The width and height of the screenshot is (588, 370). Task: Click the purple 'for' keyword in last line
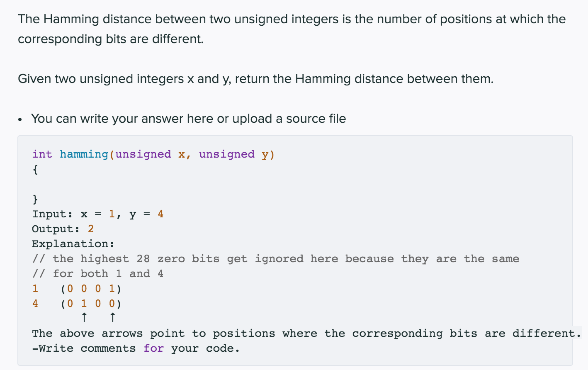[153, 348]
